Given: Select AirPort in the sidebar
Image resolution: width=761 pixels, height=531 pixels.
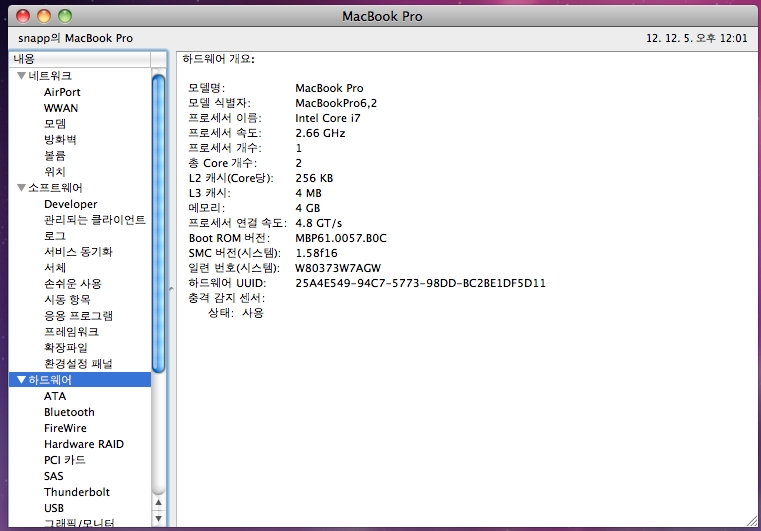Looking at the screenshot, I should click(x=62, y=92).
